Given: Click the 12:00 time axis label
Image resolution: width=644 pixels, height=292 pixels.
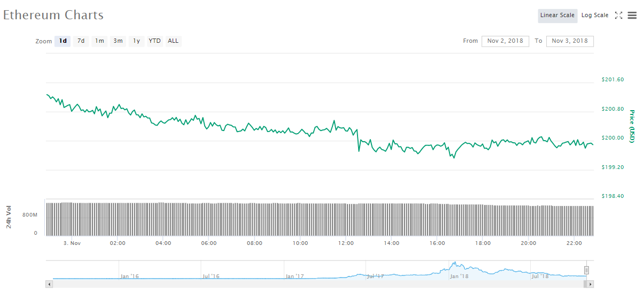Looking at the screenshot, I should (346, 243).
